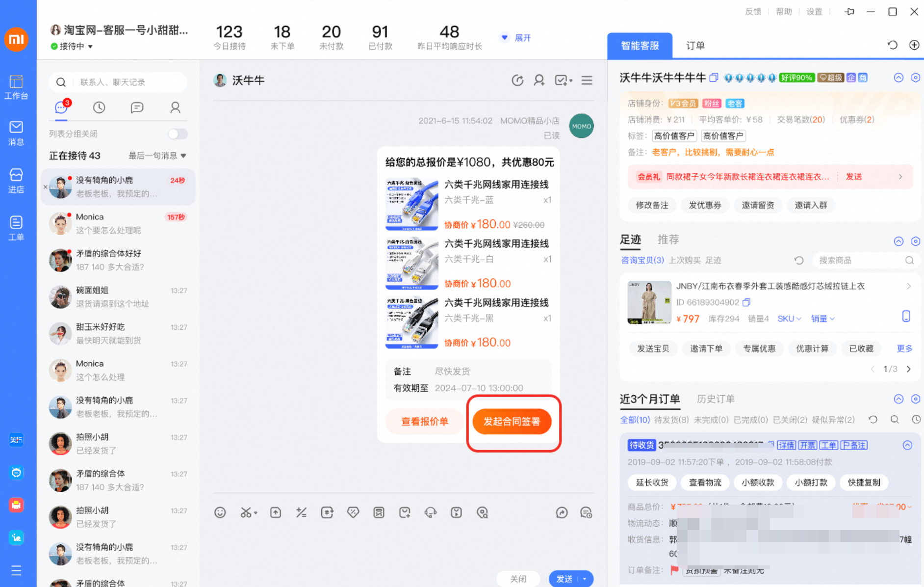Open the send button dropdown arrow
Viewport: 924px width, 587px height.
[x=585, y=579]
